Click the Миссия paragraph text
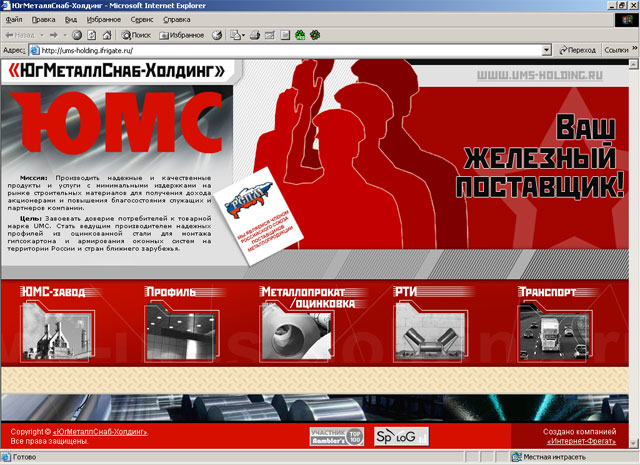Viewport: 640px width, 465px height. (109, 193)
